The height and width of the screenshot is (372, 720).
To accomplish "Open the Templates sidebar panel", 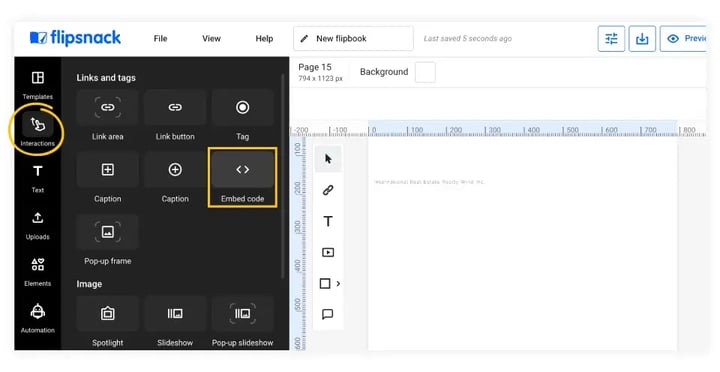I will tap(38, 85).
